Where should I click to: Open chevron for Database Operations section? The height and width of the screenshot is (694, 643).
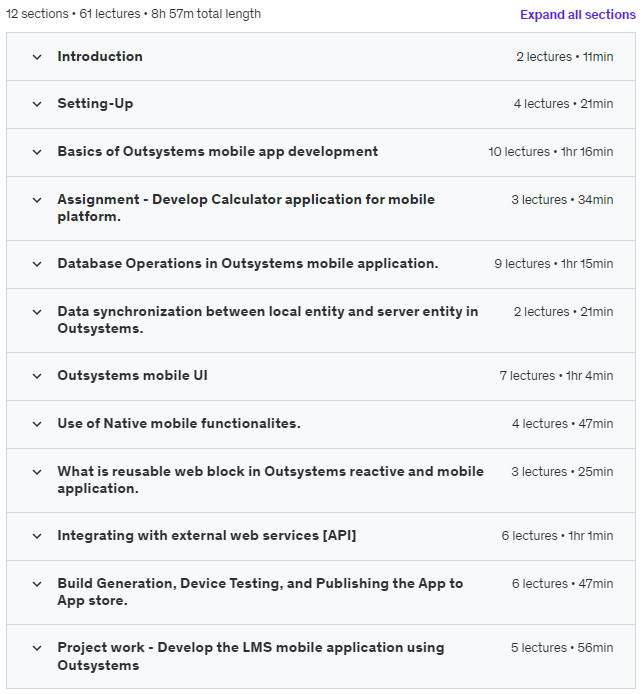pos(37,264)
